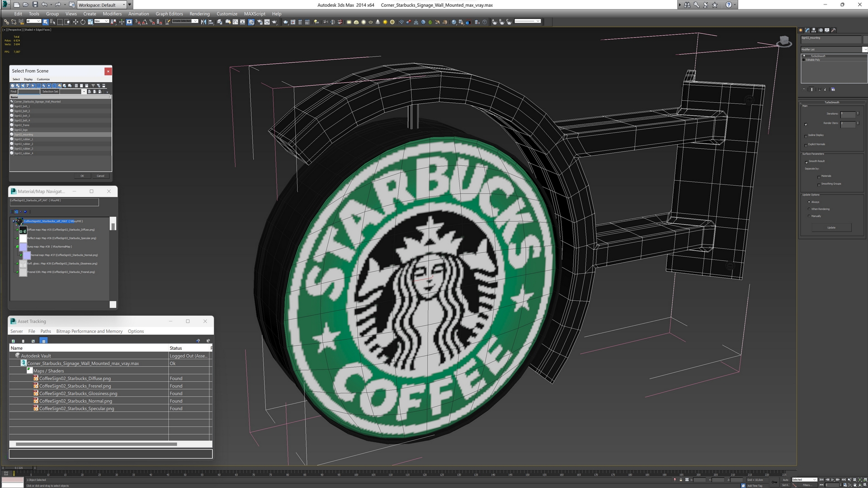Select the Select and Link tool
Viewport: 868px width, 488px height.
(x=6, y=22)
